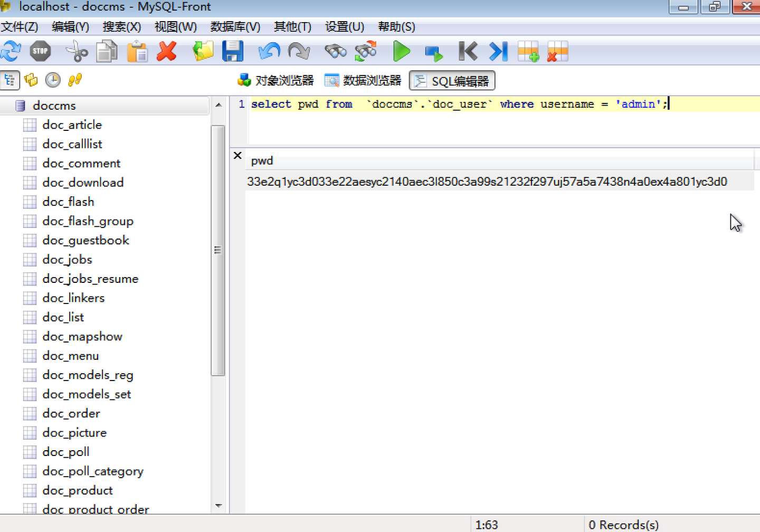Click the Find binoculars icon
This screenshot has width=760, height=532.
[x=335, y=51]
